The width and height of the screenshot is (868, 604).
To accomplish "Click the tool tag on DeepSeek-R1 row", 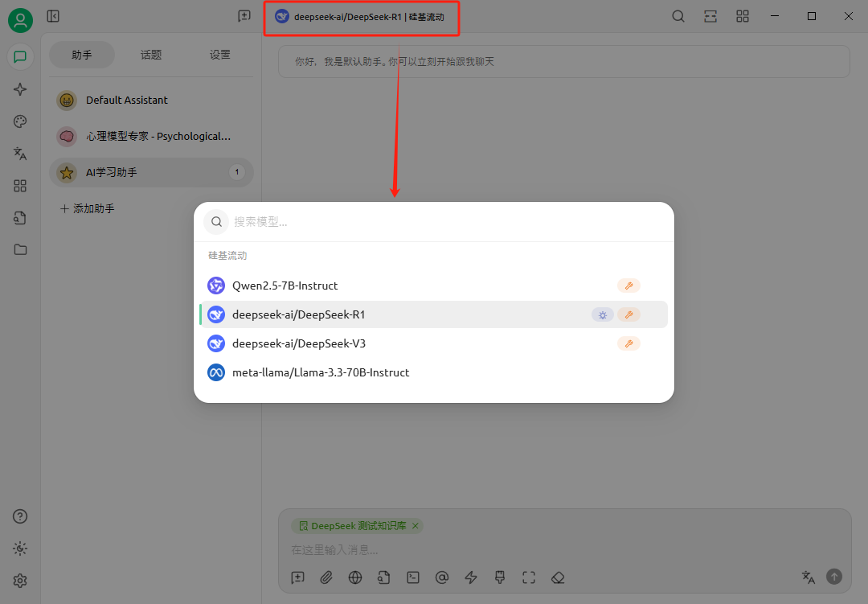I will tap(628, 314).
